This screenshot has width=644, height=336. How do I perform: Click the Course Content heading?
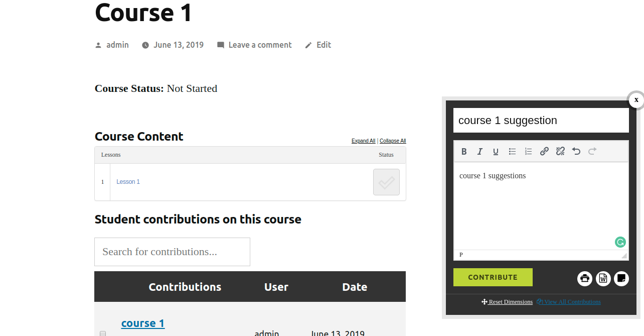tap(139, 136)
